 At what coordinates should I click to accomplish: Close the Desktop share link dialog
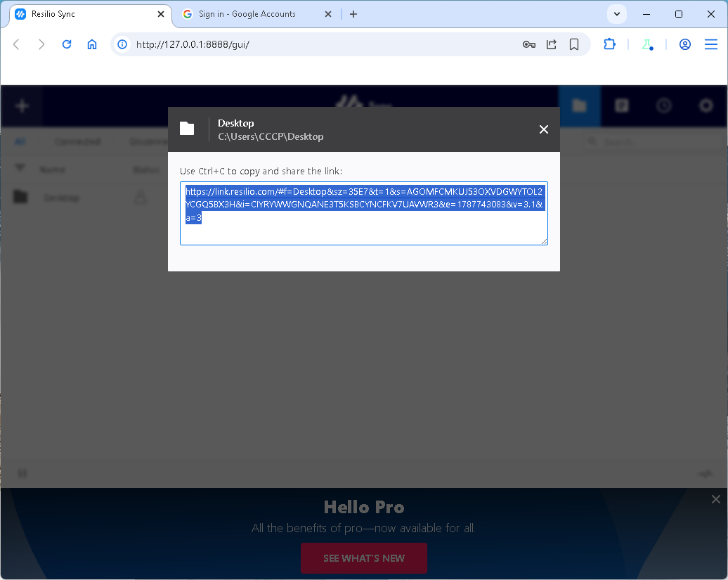pyautogui.click(x=544, y=129)
